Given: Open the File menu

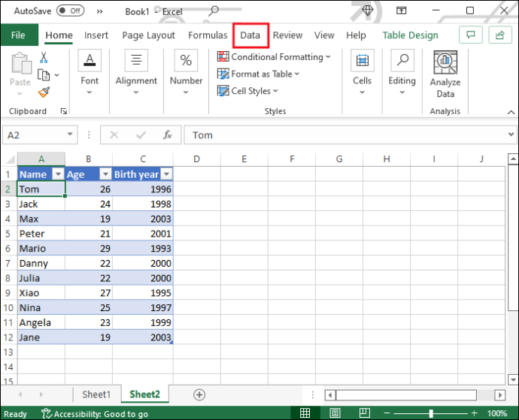Looking at the screenshot, I should [18, 35].
